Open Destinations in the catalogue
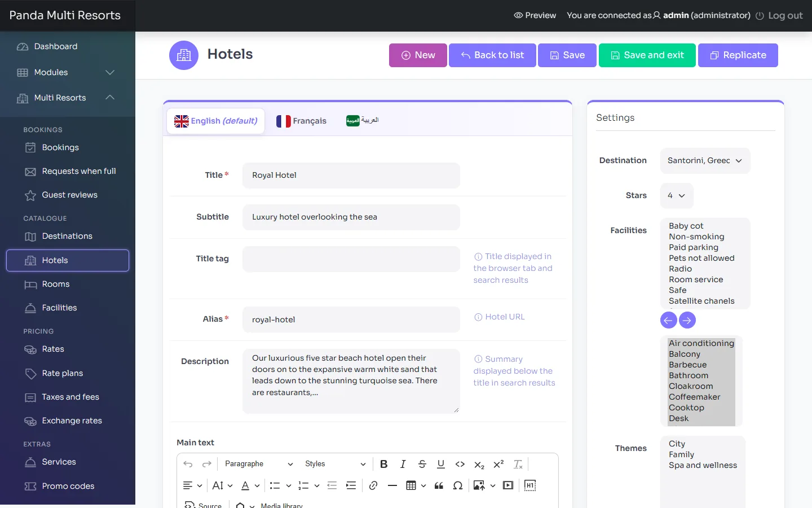This screenshot has width=812, height=508. tap(68, 236)
